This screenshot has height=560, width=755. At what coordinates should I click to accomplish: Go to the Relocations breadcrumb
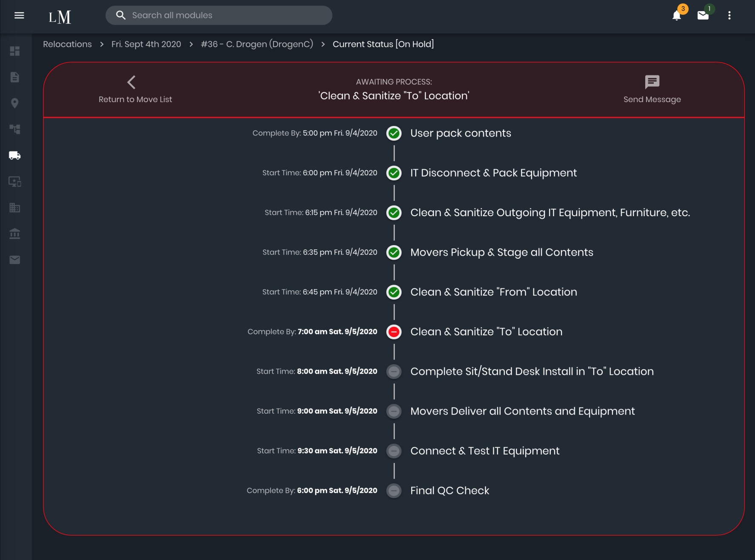click(67, 44)
